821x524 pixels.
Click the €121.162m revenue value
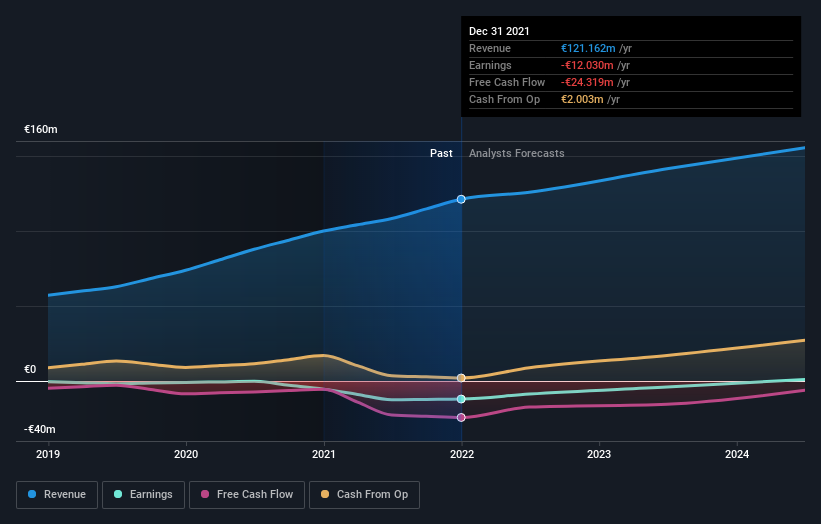coord(588,48)
